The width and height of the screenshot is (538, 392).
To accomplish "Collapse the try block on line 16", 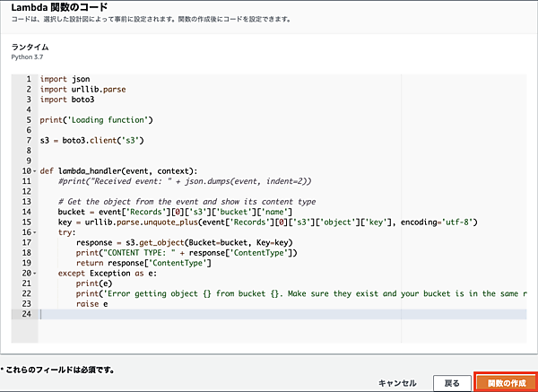I will click(x=35, y=231).
